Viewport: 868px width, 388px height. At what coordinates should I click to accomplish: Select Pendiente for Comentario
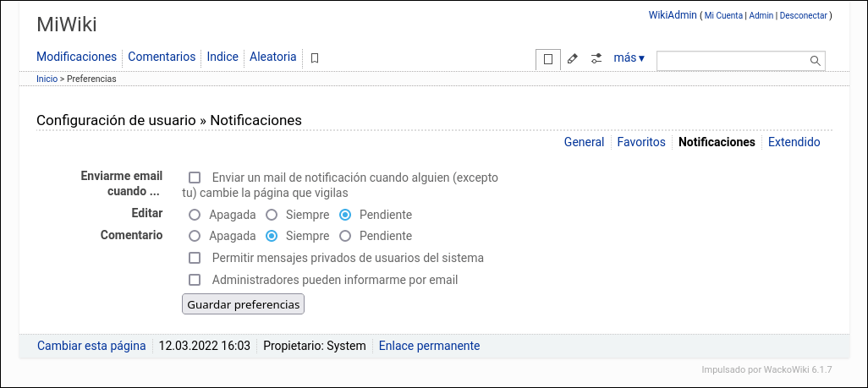pyautogui.click(x=345, y=236)
